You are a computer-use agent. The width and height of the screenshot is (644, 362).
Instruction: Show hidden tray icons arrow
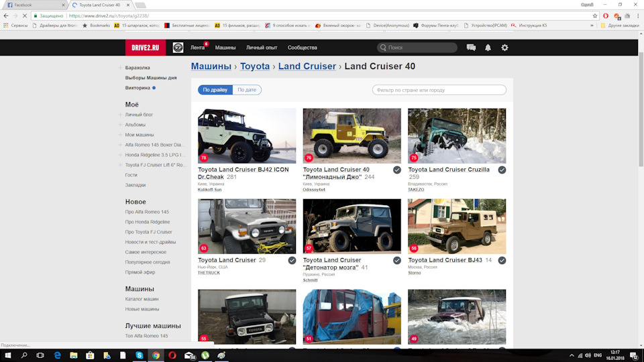tap(572, 355)
